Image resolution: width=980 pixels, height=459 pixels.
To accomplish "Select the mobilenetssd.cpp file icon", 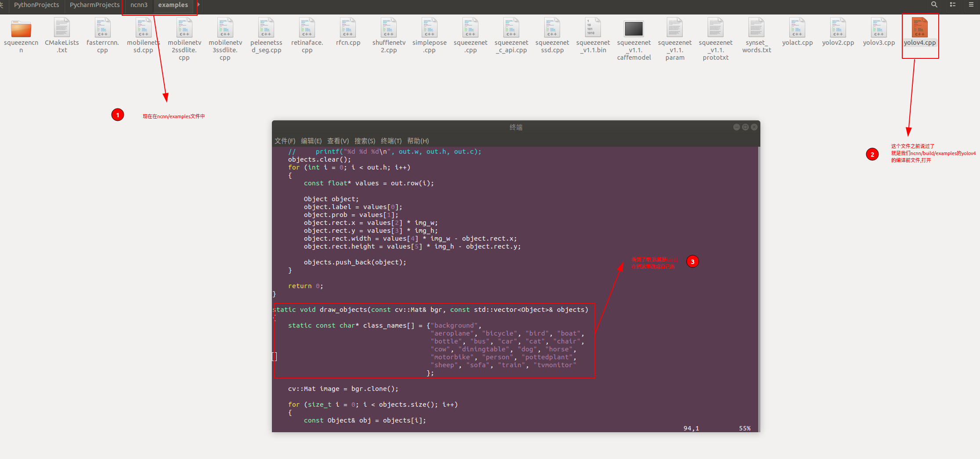I will pyautogui.click(x=144, y=28).
